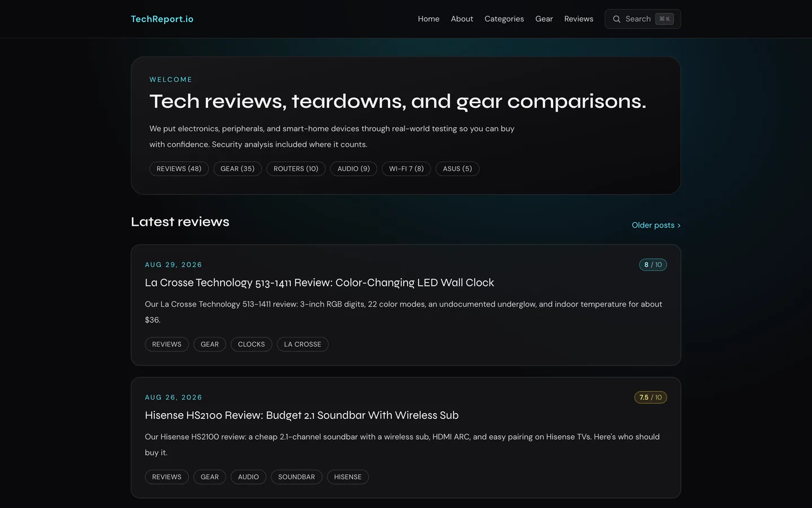Click the GEAR tag on Hisense post
The image size is (812, 508).
[x=210, y=477]
